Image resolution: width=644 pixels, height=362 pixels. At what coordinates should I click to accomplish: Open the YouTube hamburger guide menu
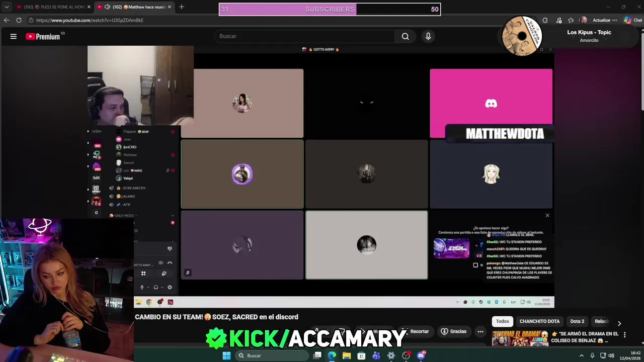(x=14, y=36)
